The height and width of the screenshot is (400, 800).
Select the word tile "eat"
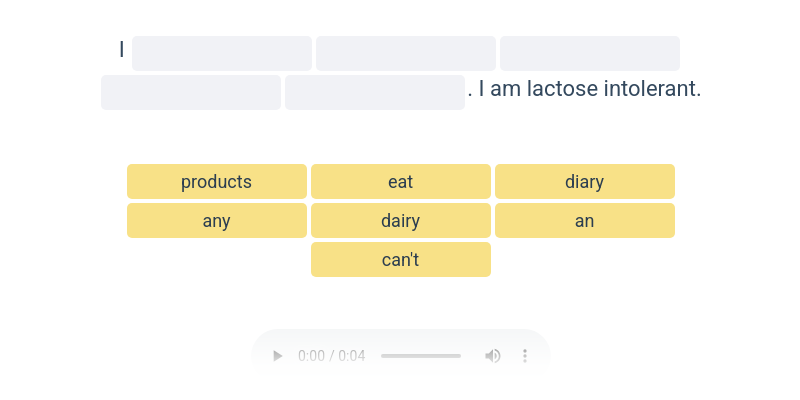[401, 182]
